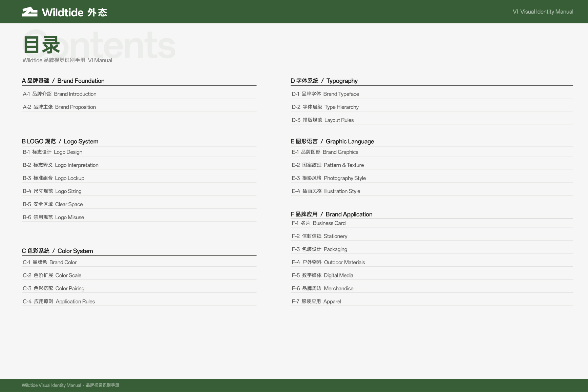Image resolution: width=588 pixels, height=392 pixels.
Task: Click 'F-2 信封信纸 Stationery' line
Action: coord(320,236)
